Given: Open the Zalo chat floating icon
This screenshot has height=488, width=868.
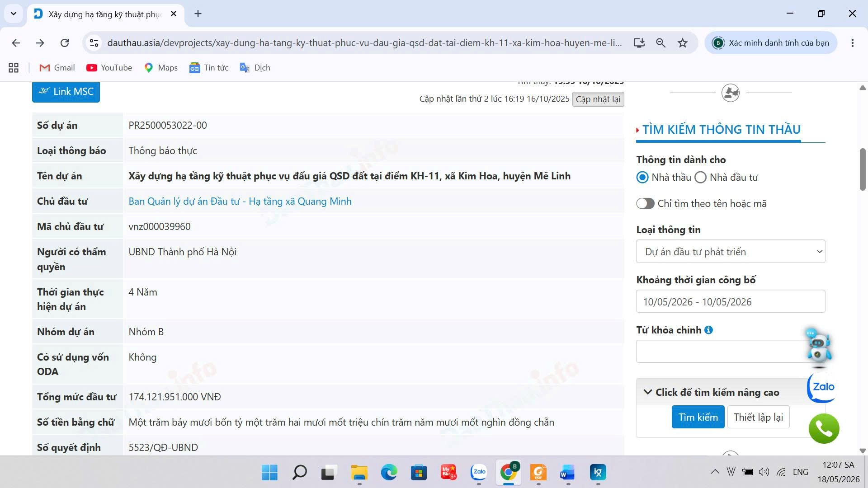Looking at the screenshot, I should [x=822, y=387].
